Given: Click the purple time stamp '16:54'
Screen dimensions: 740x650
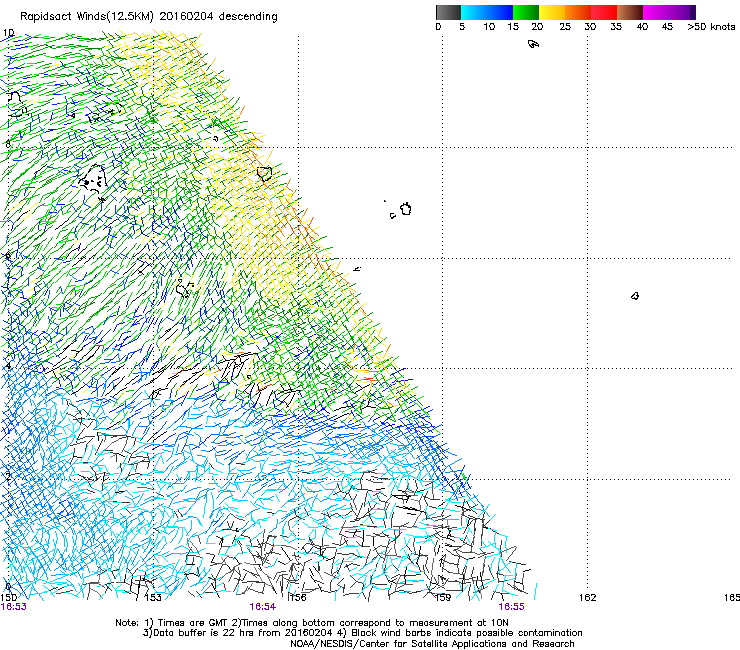Looking at the screenshot, I should point(262,607).
